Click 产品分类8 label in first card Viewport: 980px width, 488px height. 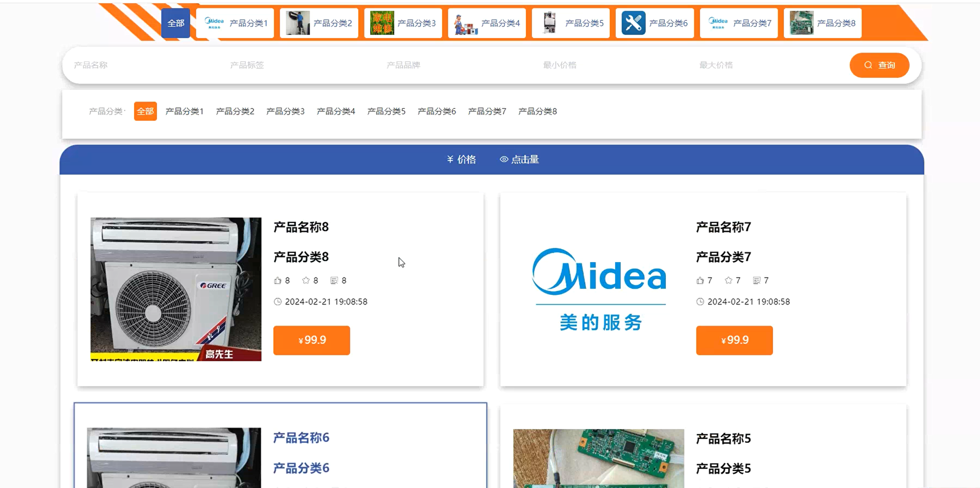tap(301, 257)
